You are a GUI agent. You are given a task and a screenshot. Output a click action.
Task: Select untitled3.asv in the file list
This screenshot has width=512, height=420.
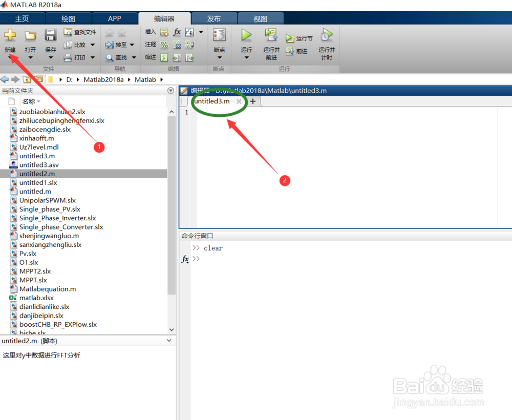click(x=39, y=165)
